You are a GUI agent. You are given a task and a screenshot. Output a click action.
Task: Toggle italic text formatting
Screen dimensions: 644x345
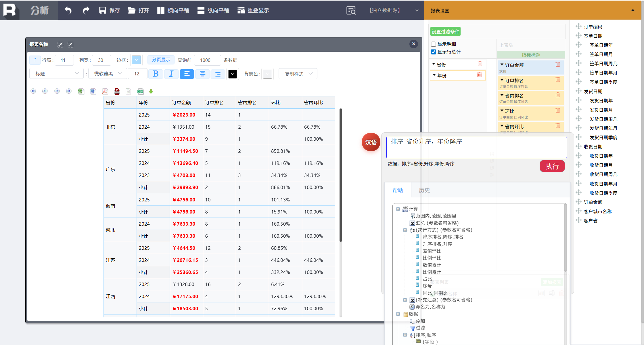click(171, 74)
